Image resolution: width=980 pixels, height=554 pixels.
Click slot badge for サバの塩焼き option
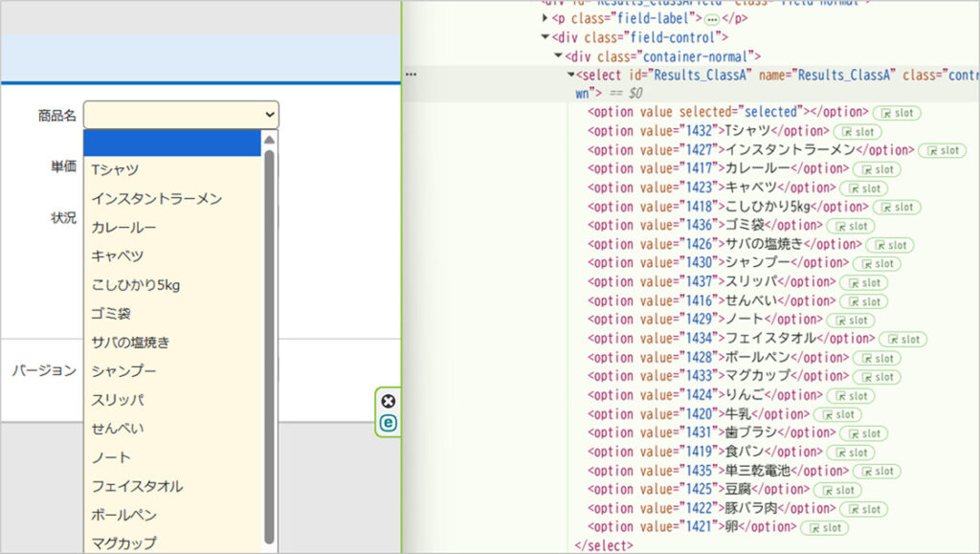(890, 245)
